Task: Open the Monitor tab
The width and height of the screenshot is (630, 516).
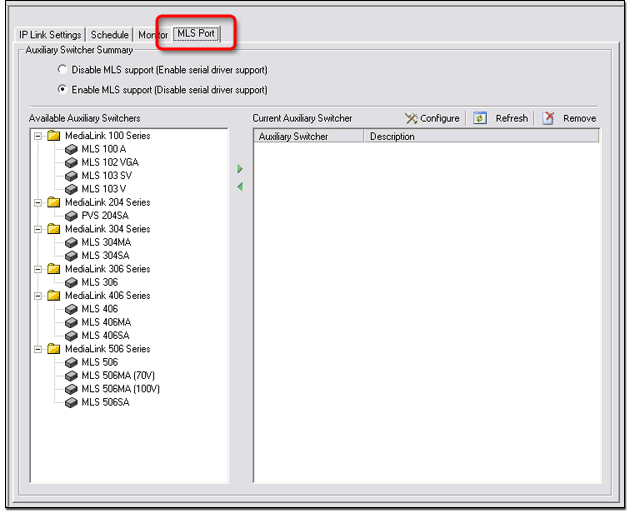Action: point(153,35)
